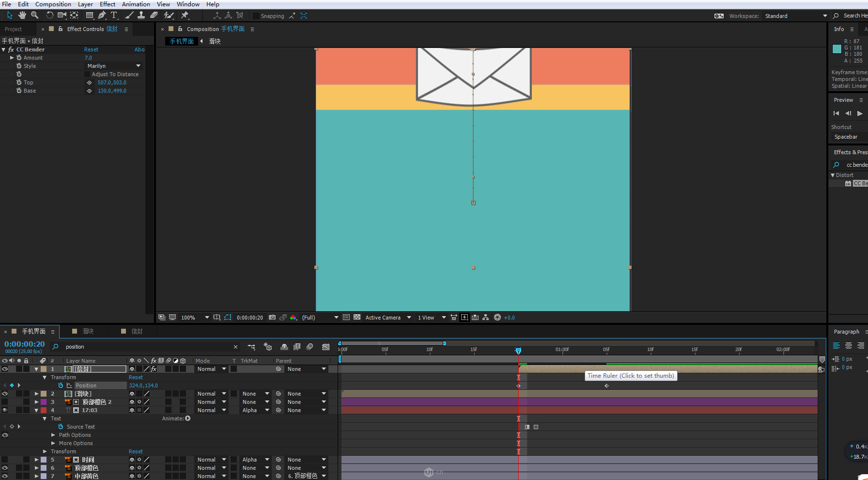This screenshot has width=868, height=480.
Task: Pick the Hand tool
Action: tap(22, 16)
